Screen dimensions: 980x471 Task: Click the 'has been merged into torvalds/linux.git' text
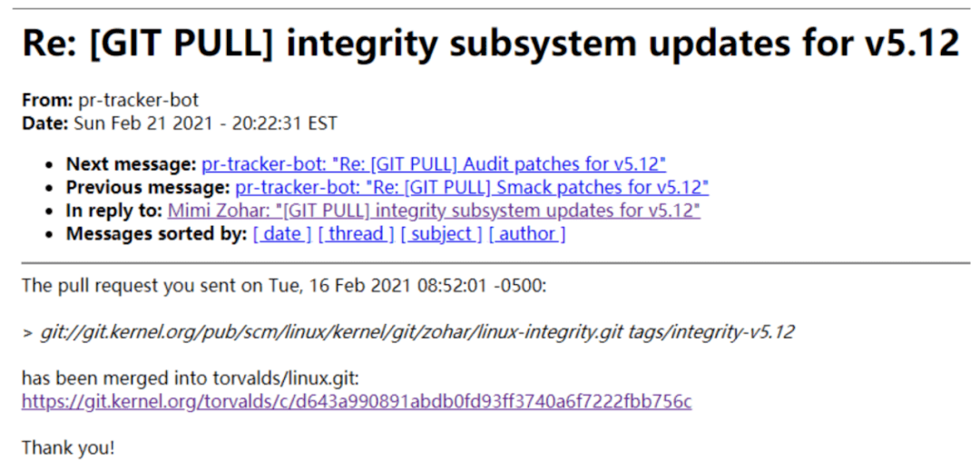tap(191, 378)
